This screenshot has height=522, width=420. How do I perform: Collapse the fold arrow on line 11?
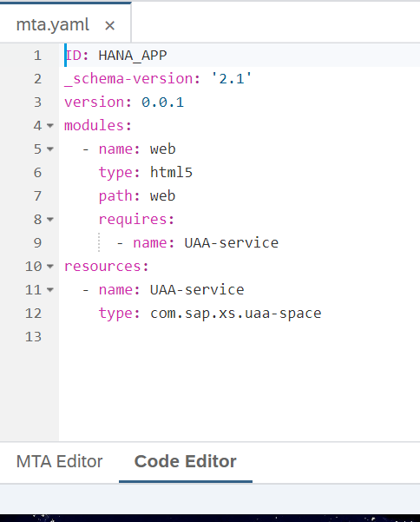coord(50,290)
